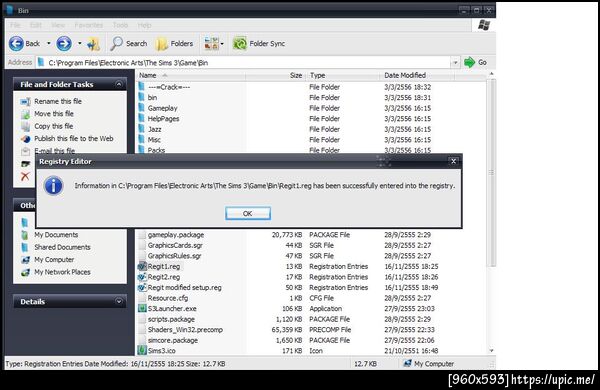The height and width of the screenshot is (390, 600).
Task: Select the Jazz folder icon
Action: tap(142, 129)
